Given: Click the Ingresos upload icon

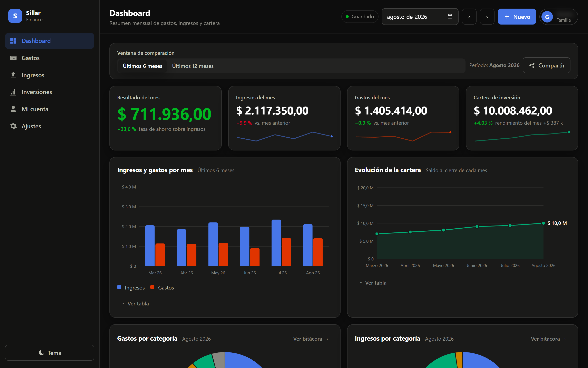Looking at the screenshot, I should point(13,75).
